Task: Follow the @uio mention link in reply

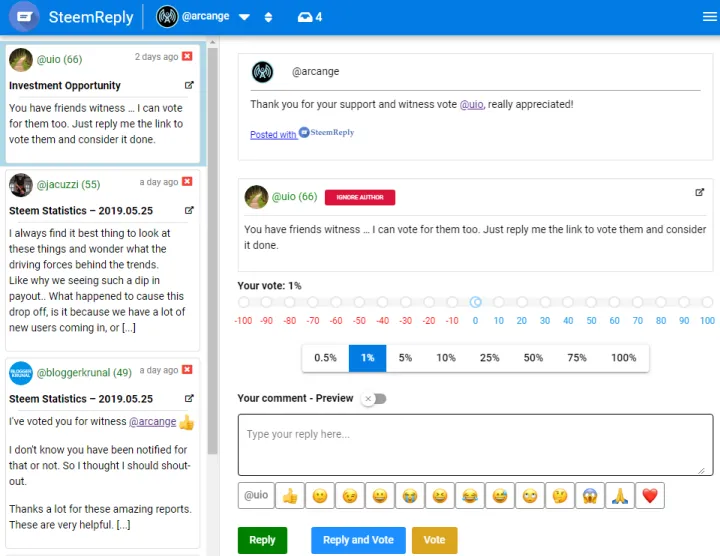Action: 472,104
